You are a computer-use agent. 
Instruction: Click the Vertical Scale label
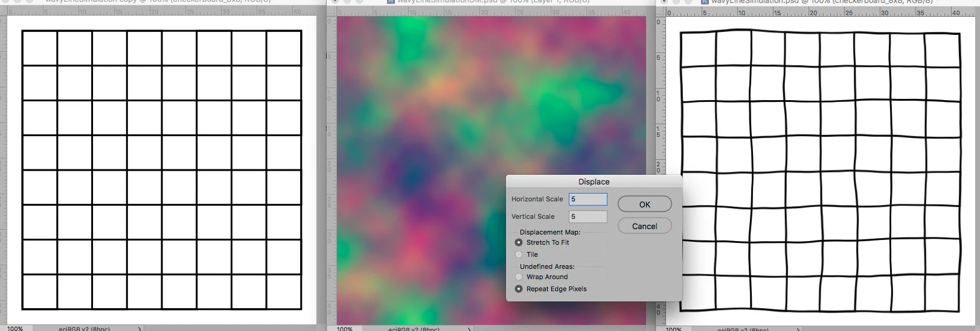pos(533,216)
